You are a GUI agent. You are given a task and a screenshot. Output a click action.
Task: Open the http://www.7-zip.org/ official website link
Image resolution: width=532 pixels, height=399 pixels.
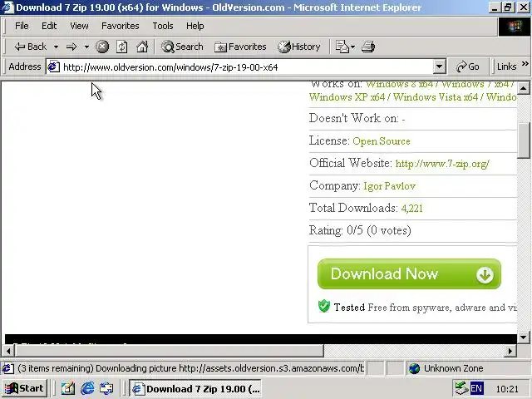tap(442, 164)
